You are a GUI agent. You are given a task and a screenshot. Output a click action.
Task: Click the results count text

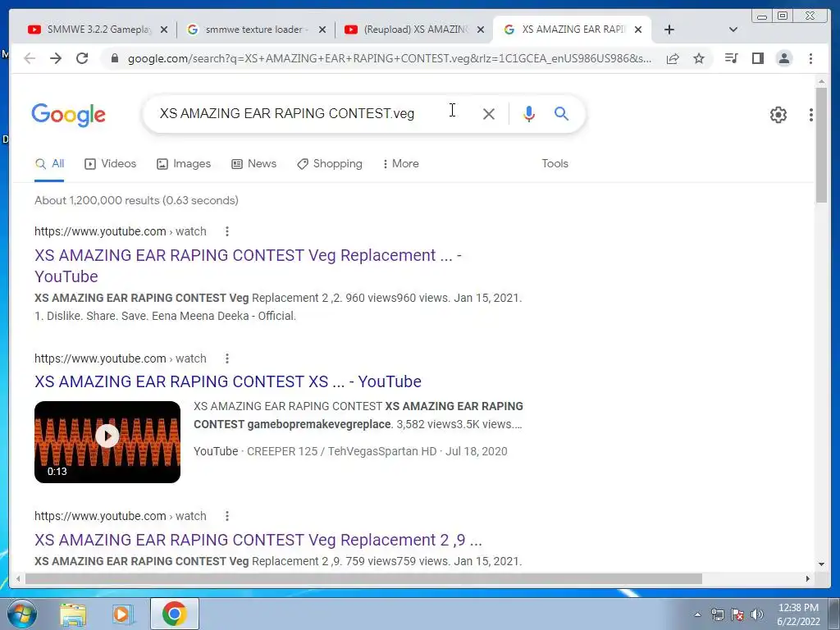click(x=137, y=200)
